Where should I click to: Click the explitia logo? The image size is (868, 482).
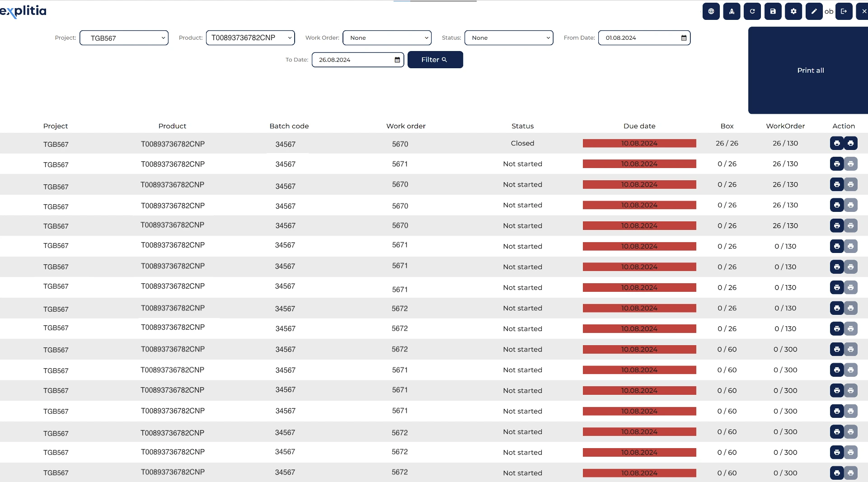point(23,11)
